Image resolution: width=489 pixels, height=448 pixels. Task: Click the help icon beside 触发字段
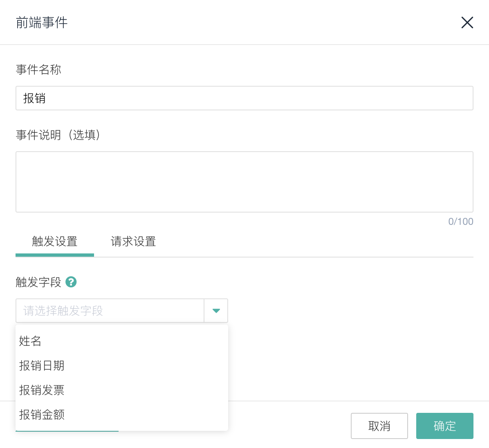click(x=71, y=282)
